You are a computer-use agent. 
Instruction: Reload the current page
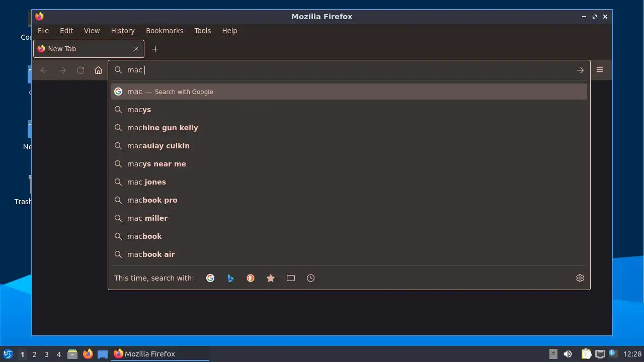point(80,70)
